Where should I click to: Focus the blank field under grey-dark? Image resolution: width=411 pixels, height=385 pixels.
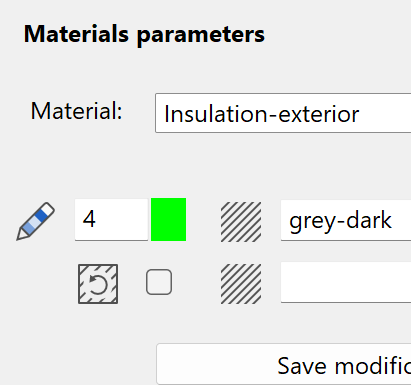(346, 282)
